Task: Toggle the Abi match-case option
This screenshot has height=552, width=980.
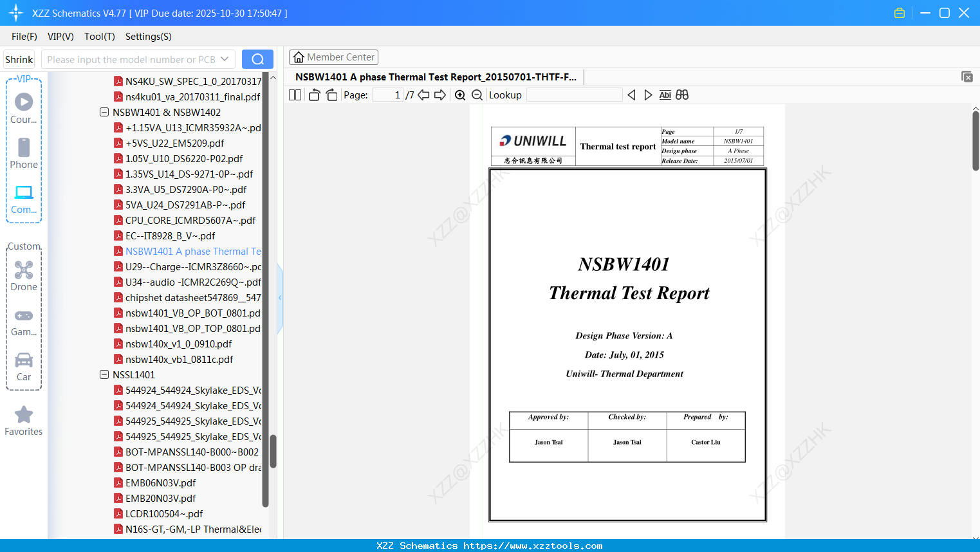Action: [x=665, y=95]
